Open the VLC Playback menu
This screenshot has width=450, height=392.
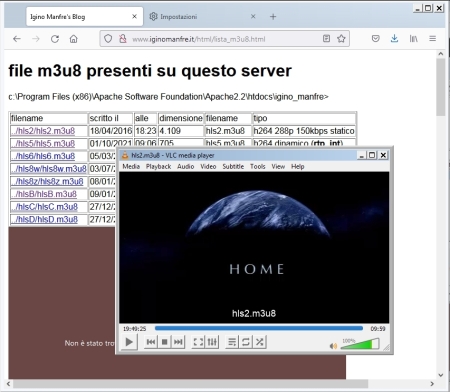[158, 166]
